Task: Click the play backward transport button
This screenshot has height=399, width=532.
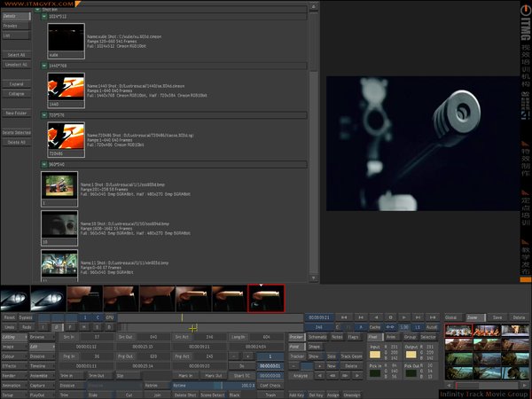Action: pyautogui.click(x=374, y=317)
